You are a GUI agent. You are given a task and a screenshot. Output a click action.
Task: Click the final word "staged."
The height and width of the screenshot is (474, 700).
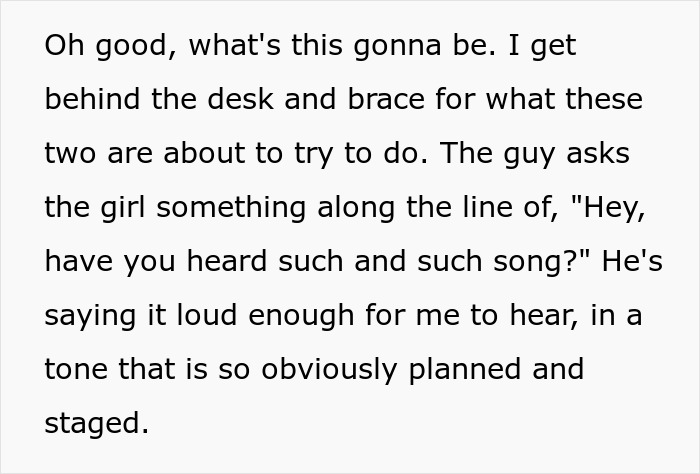pos(96,424)
